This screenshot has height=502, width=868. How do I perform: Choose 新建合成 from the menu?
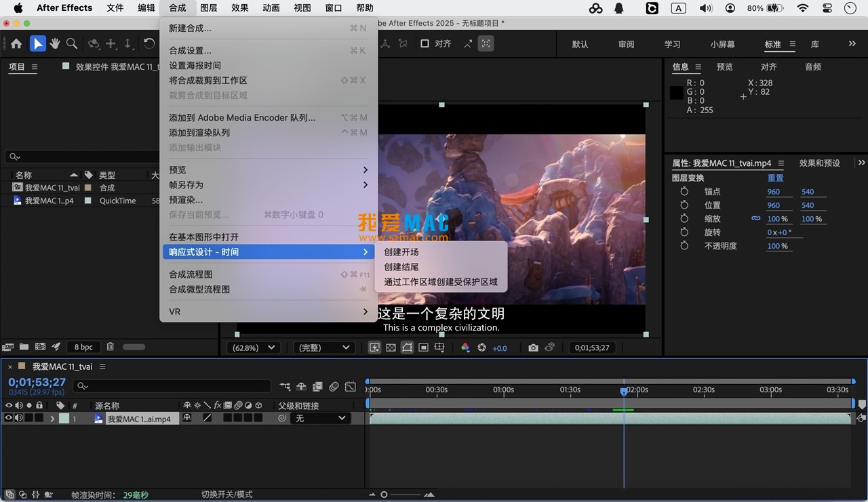268,28
